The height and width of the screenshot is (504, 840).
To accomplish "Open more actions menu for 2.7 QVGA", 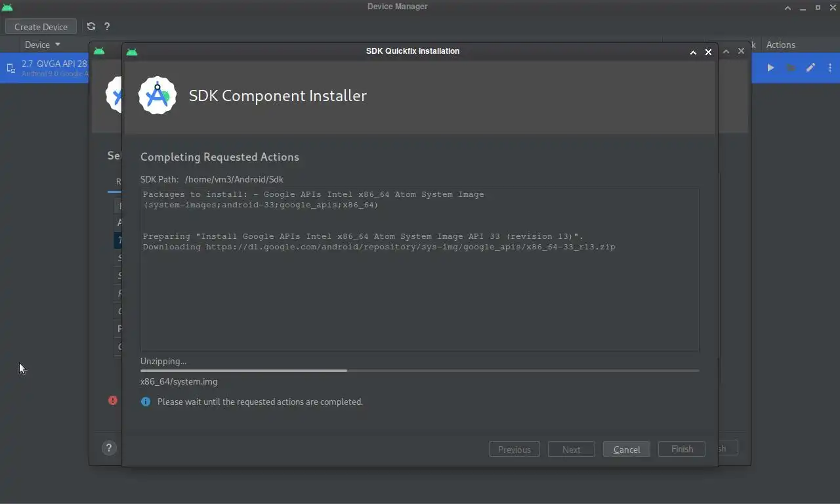I will [830, 68].
